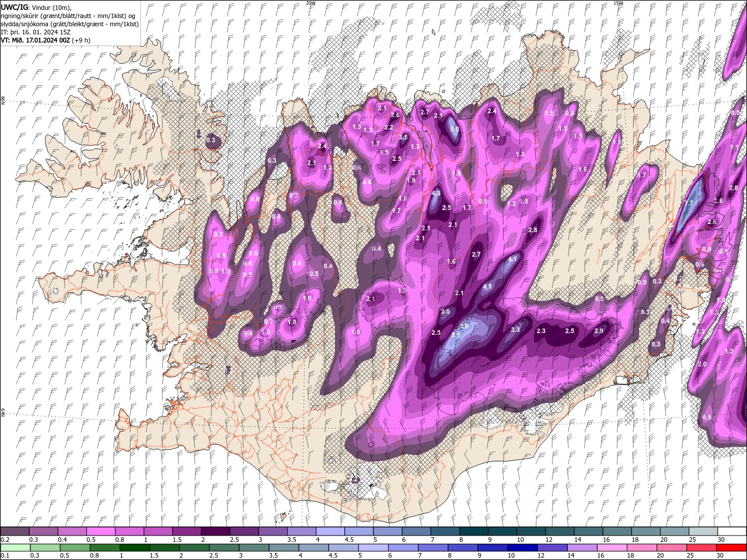
Task: Click the snow-scale swatch starting at 0.2
Action: click(x=15, y=531)
